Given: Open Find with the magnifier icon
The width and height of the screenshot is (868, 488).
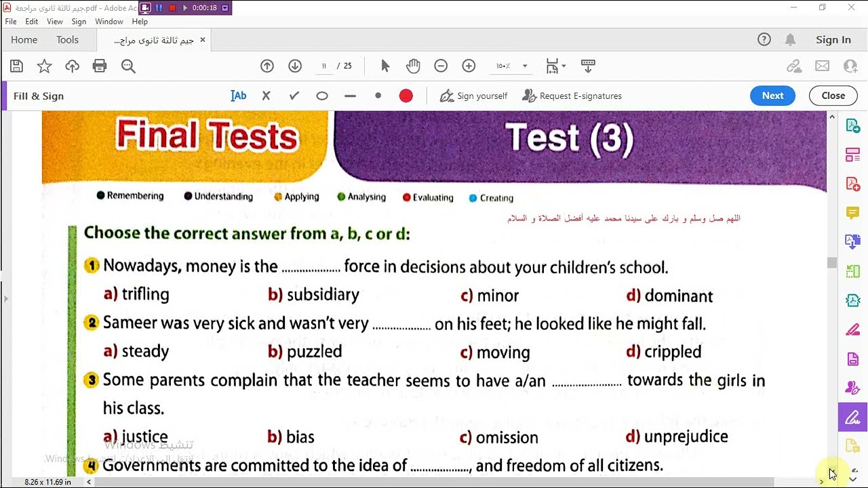Looking at the screenshot, I should (128, 66).
